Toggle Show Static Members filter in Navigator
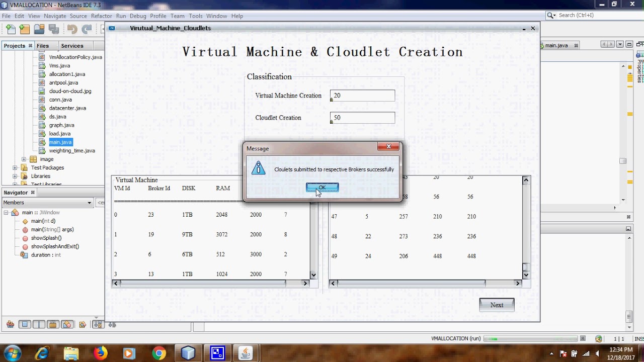This screenshot has height=362, width=644. tap(39, 324)
